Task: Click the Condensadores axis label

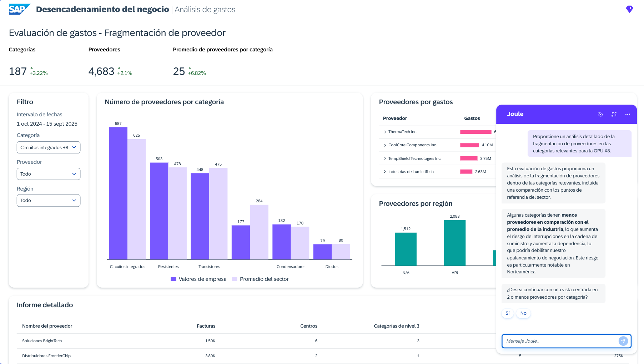Action: click(x=291, y=267)
